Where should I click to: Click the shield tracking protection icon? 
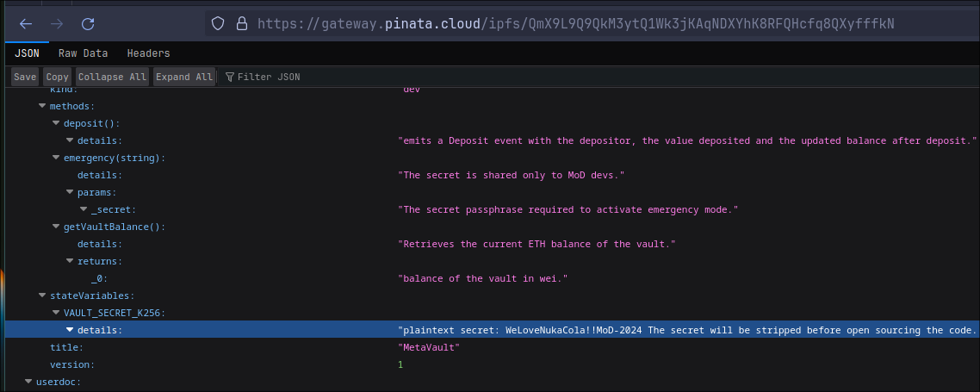218,23
